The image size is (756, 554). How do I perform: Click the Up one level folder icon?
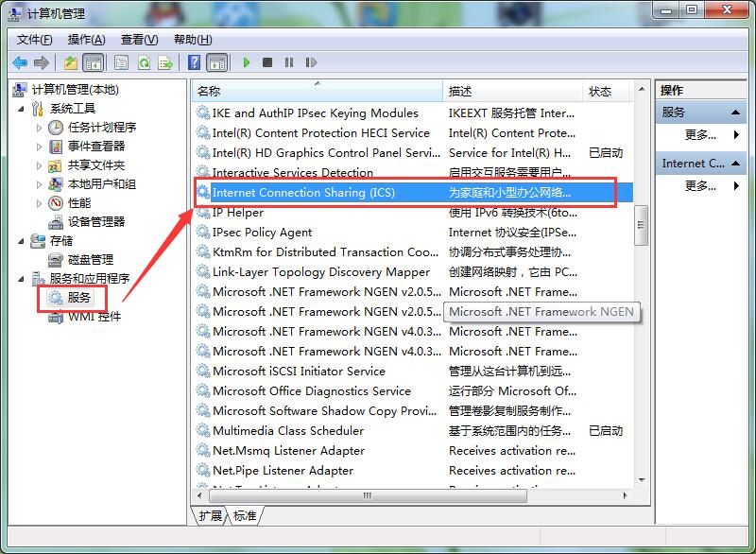71,62
